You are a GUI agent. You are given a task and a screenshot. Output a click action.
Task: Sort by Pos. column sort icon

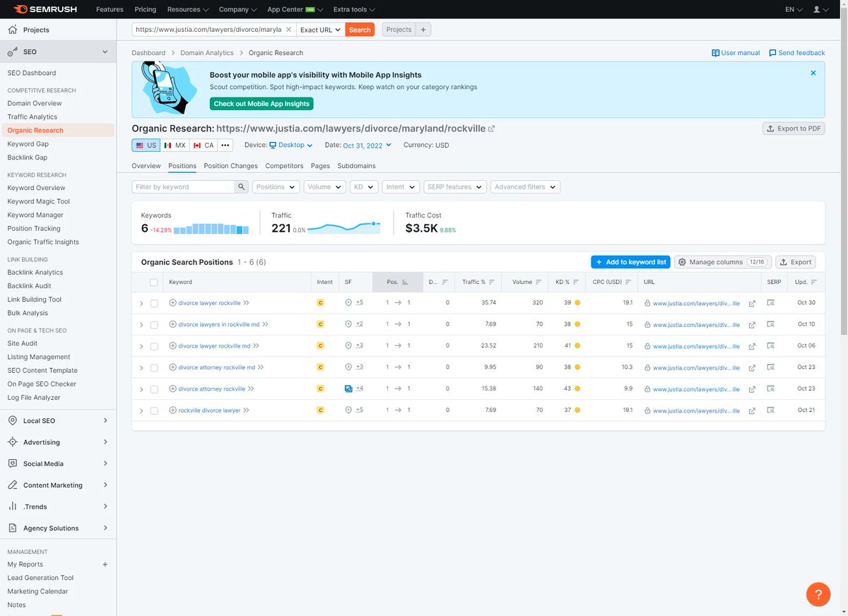click(405, 282)
